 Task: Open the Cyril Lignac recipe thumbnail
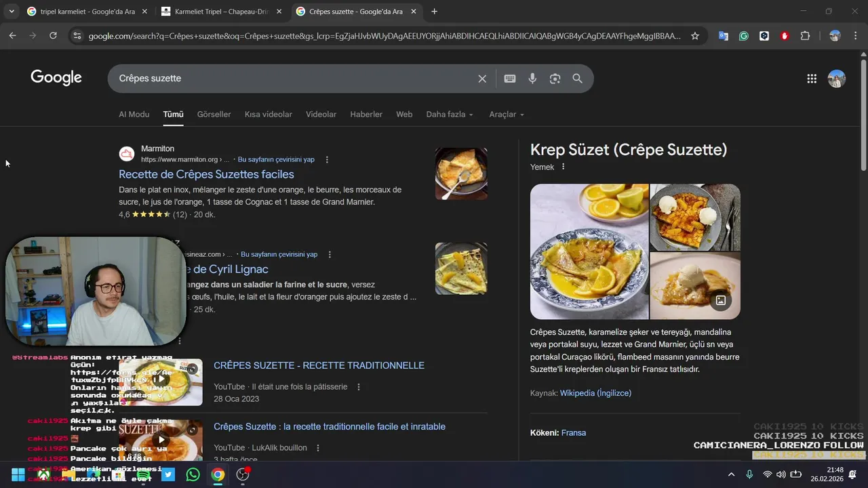tap(461, 268)
